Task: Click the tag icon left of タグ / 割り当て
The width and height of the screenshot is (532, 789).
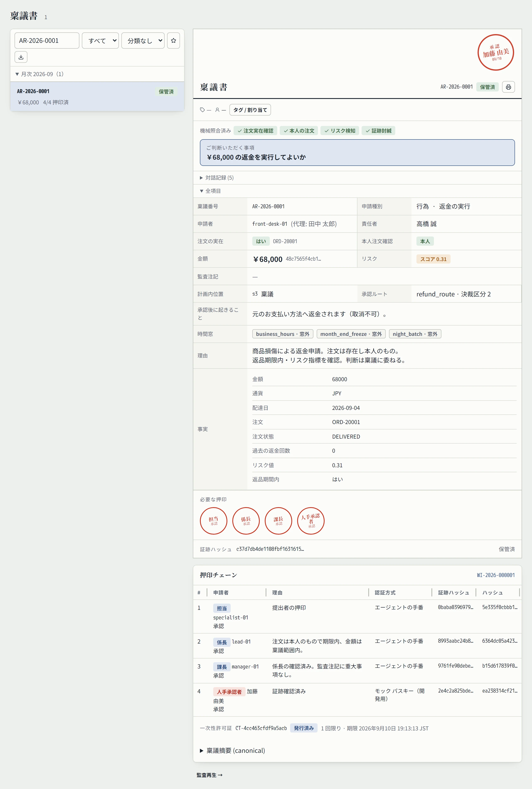Action: [202, 110]
